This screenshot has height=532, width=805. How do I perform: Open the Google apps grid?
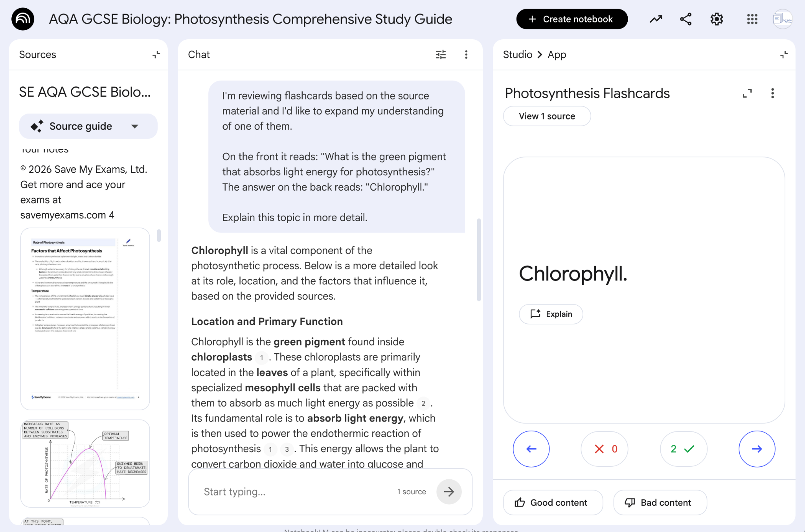[752, 19]
